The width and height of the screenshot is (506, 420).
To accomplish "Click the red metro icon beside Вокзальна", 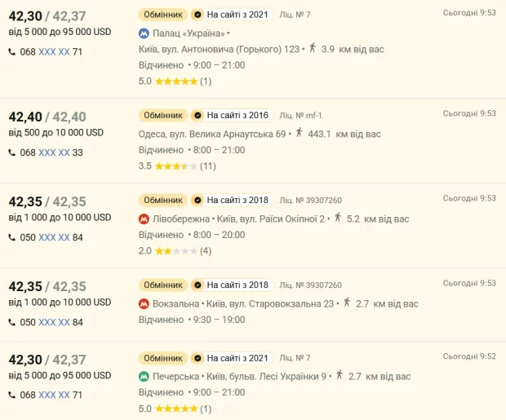I will 144,303.
